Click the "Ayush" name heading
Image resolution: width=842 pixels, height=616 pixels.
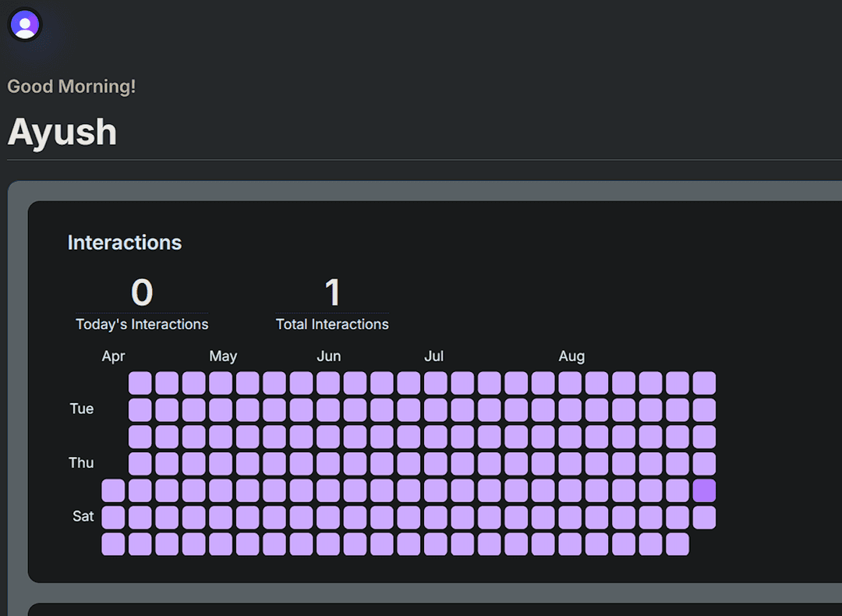[x=62, y=133]
